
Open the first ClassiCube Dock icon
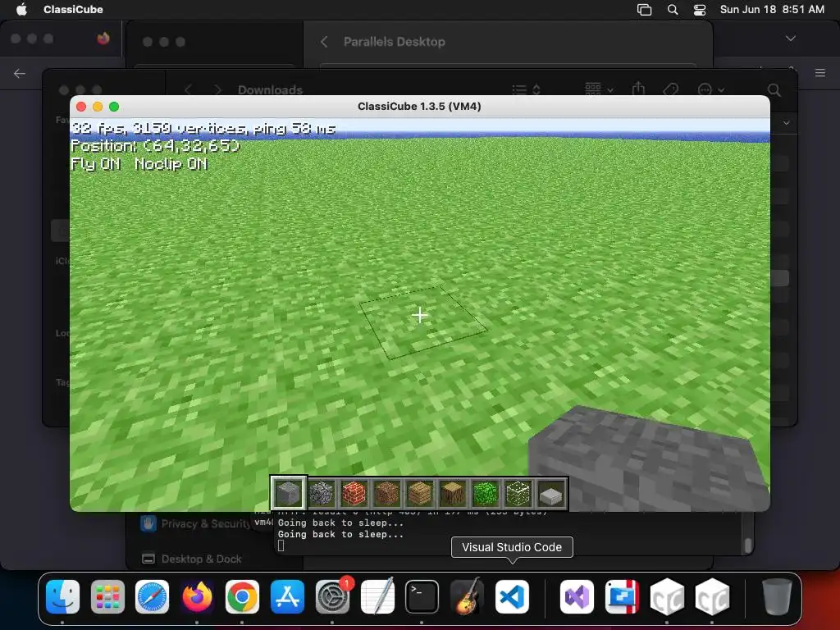(667, 597)
